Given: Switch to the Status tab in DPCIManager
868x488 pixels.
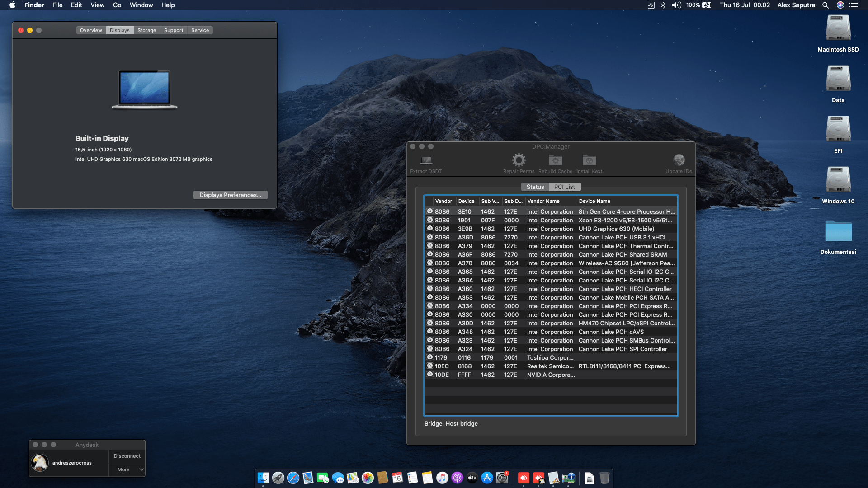Looking at the screenshot, I should tap(535, 187).
